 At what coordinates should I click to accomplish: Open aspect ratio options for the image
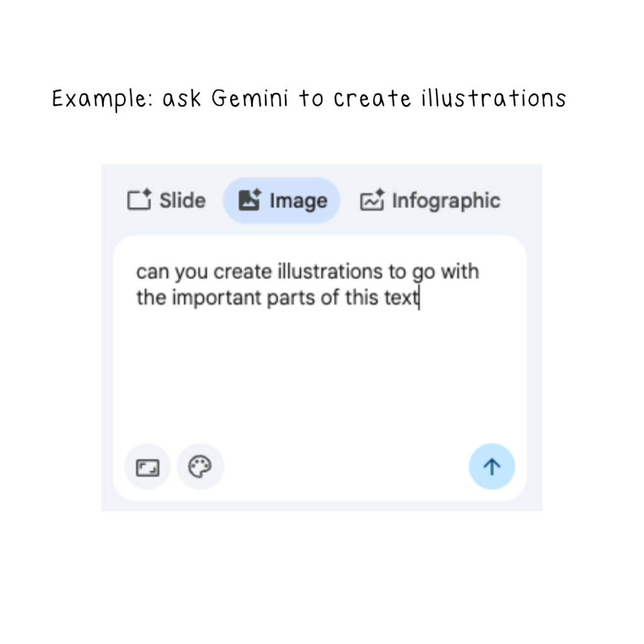[x=147, y=467]
